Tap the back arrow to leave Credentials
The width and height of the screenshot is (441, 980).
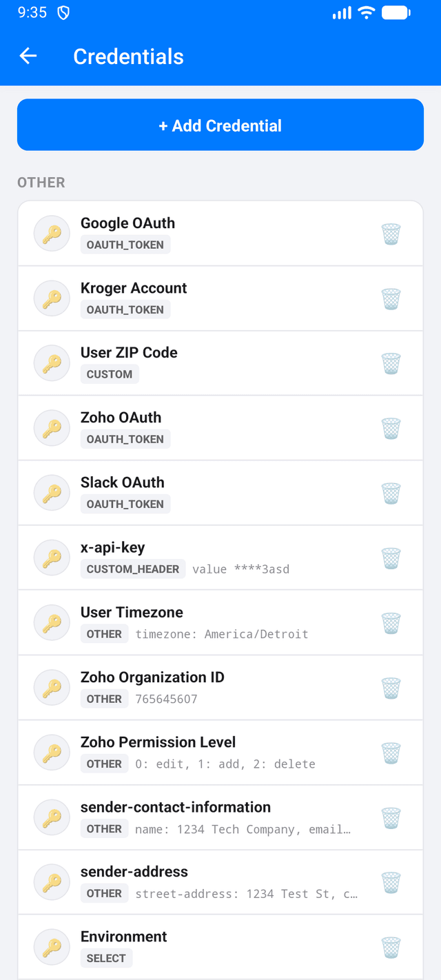[x=28, y=56]
